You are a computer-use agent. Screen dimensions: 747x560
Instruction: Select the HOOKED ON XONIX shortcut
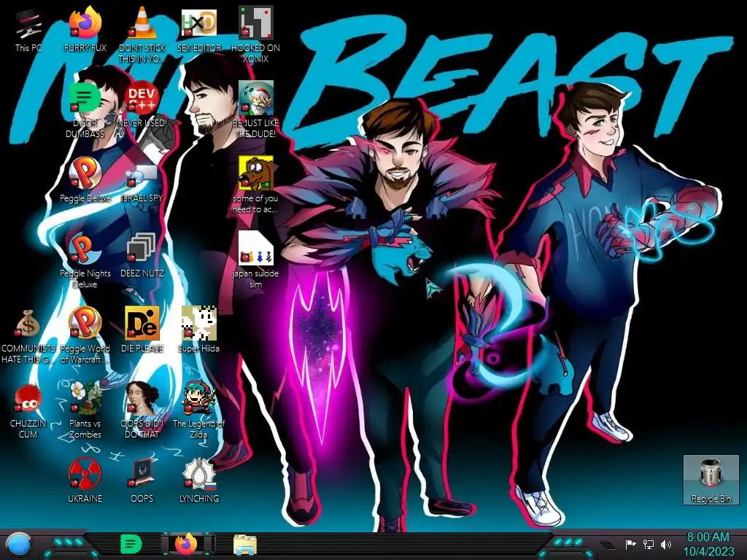pyautogui.click(x=255, y=34)
